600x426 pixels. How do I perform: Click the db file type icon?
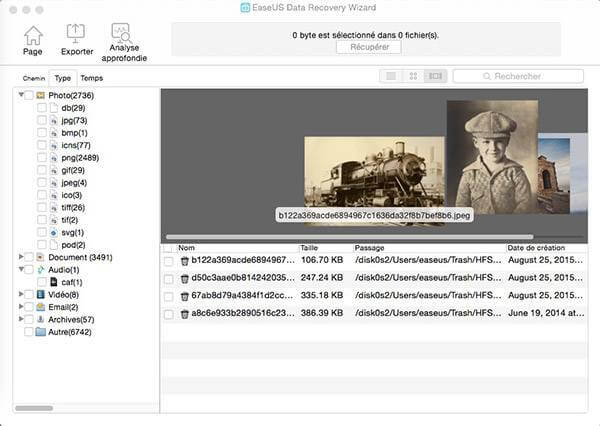point(54,108)
